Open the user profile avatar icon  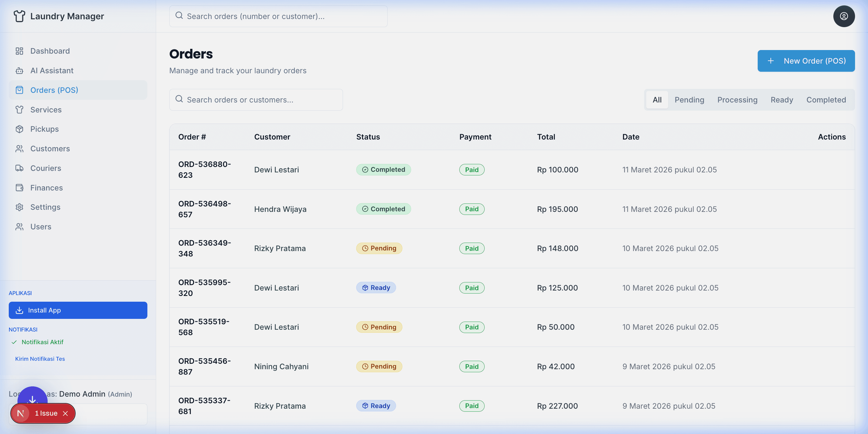(x=843, y=16)
